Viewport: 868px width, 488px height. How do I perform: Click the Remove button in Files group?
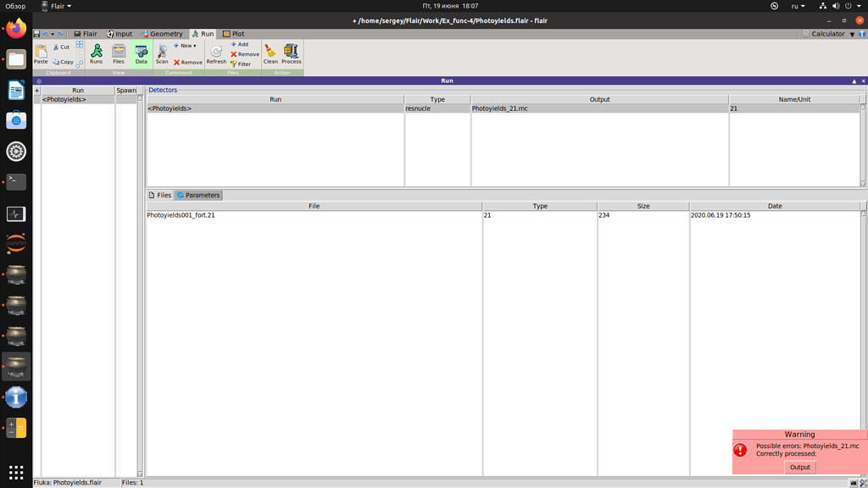[244, 54]
